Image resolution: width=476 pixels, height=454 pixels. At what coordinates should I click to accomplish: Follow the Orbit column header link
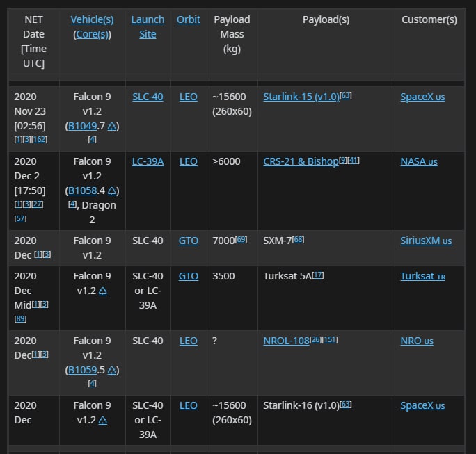(x=189, y=19)
